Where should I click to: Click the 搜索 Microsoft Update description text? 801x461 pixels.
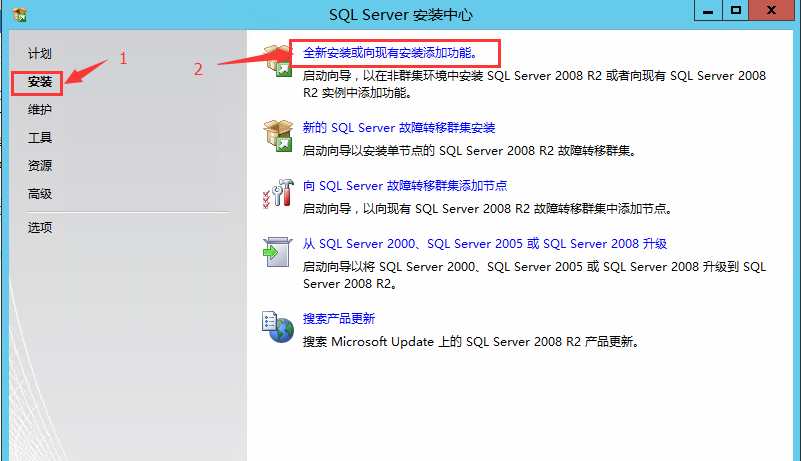point(471,342)
